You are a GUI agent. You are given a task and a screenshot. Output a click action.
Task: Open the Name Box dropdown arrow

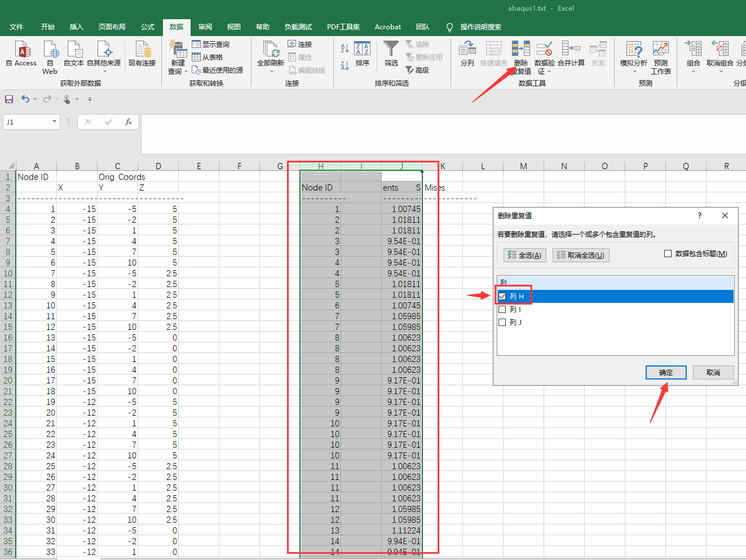54,122
